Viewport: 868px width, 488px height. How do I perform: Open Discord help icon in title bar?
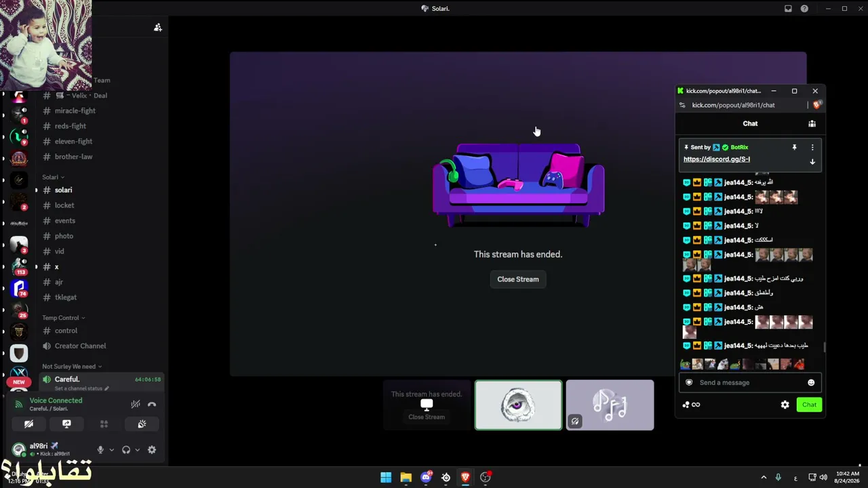(804, 9)
